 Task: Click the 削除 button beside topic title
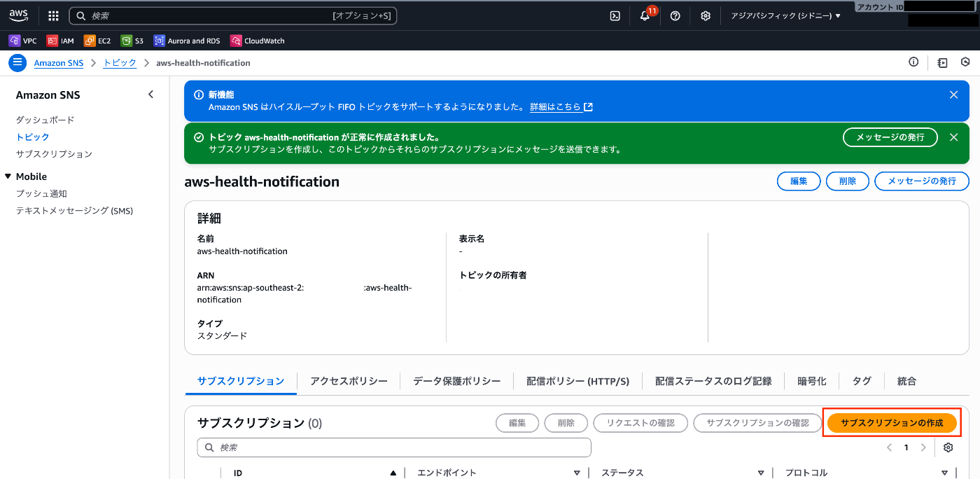pyautogui.click(x=847, y=181)
